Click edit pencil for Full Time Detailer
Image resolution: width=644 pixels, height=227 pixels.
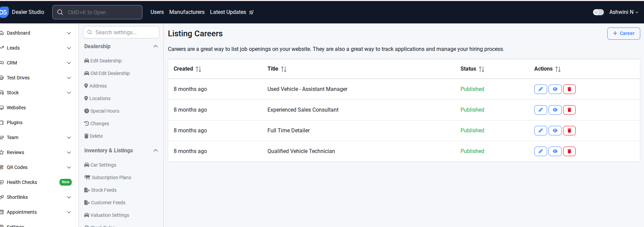tap(540, 131)
